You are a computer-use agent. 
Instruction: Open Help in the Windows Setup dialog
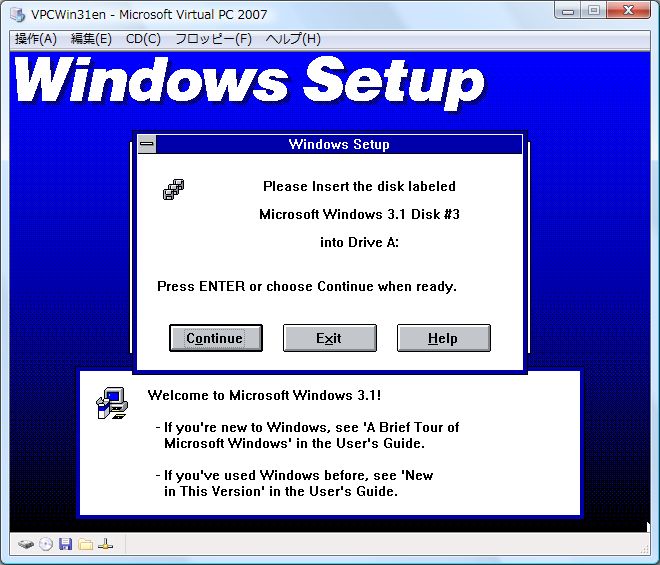444,338
